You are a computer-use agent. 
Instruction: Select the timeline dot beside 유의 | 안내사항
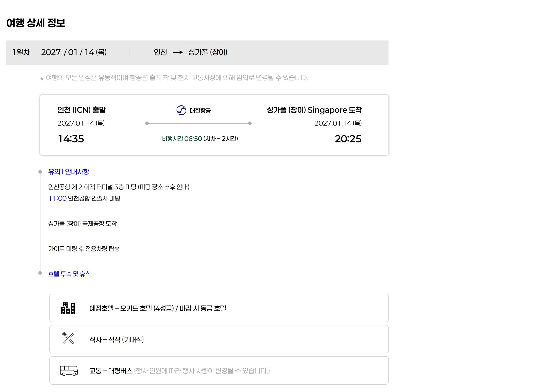(x=40, y=172)
